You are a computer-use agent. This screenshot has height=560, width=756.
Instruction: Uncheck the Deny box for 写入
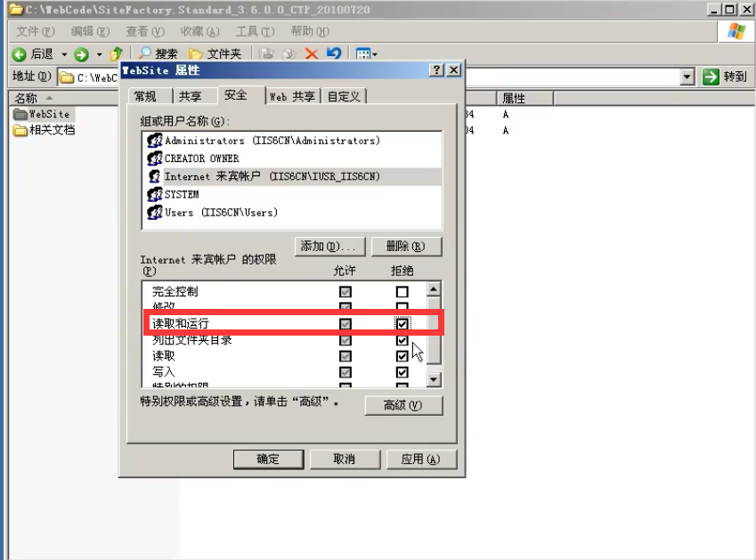tap(402, 372)
